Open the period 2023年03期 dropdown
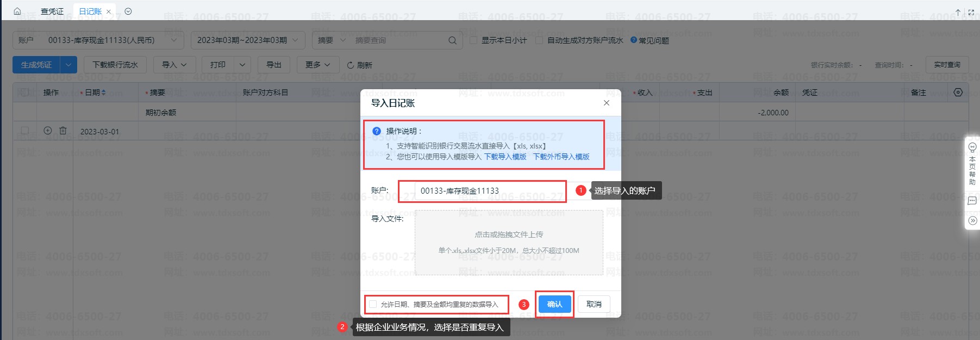This screenshot has width=980, height=340. [x=248, y=40]
